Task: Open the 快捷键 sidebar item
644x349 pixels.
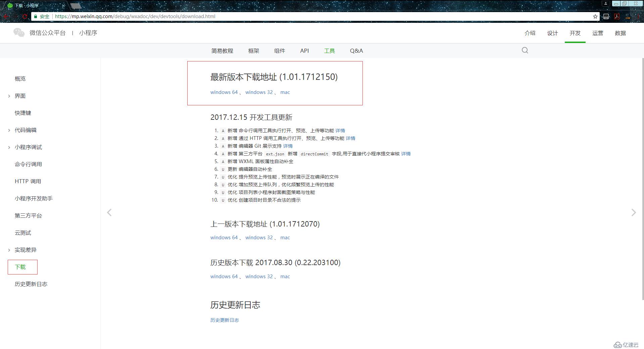Action: [23, 113]
